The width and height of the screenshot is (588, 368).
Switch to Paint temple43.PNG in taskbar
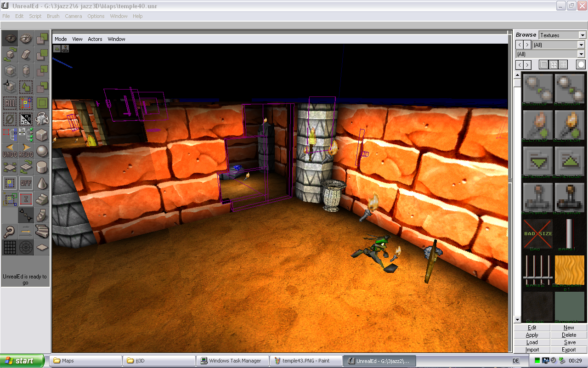pyautogui.click(x=305, y=361)
